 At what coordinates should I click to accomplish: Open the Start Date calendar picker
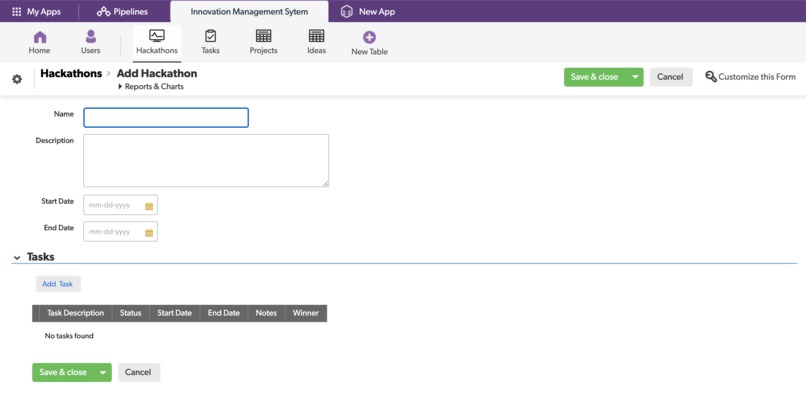149,206
